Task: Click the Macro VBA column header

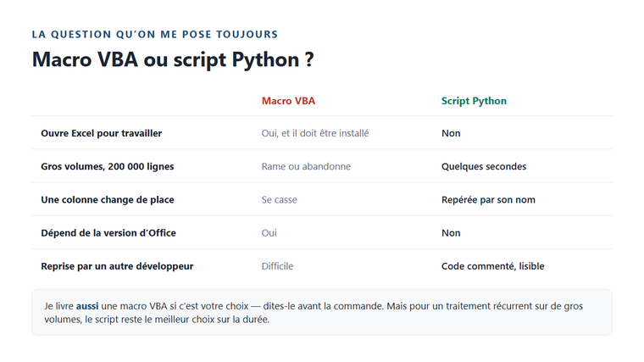Action: tap(288, 101)
